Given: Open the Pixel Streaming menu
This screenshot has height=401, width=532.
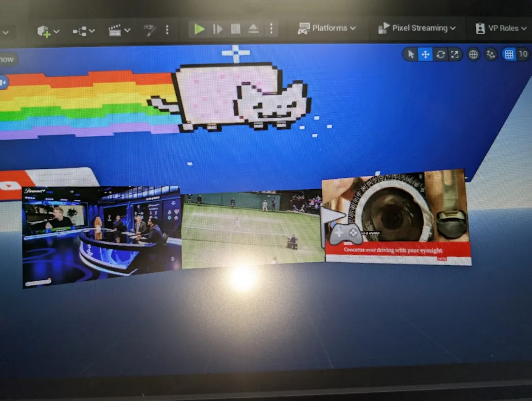Looking at the screenshot, I should pyautogui.click(x=417, y=28).
